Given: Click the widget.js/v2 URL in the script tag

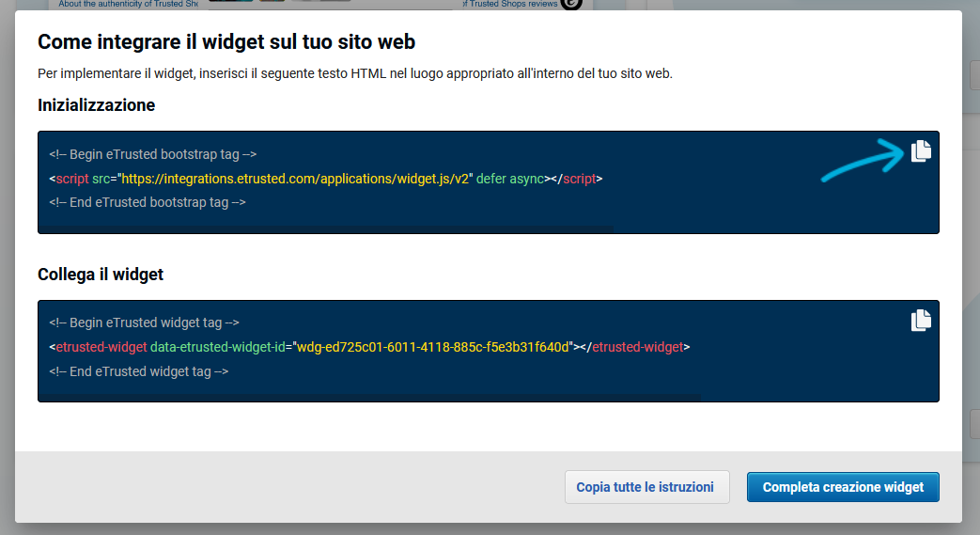Looking at the screenshot, I should click(x=295, y=179).
